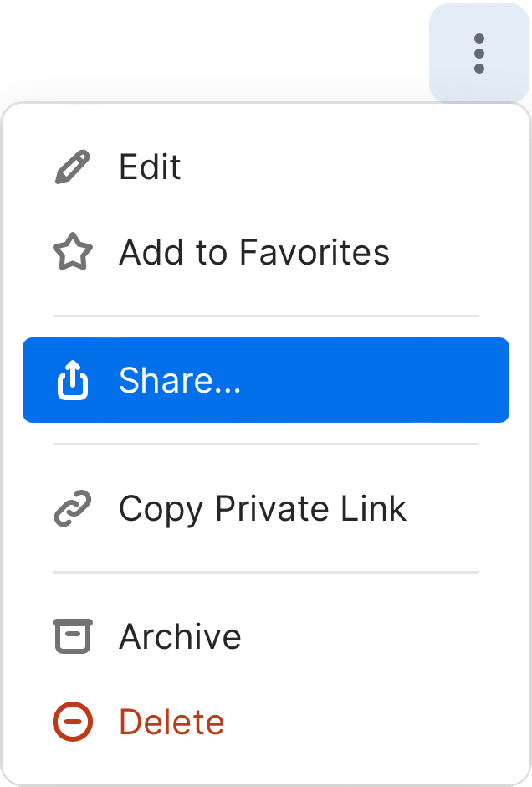Viewport: 532px width, 787px height.
Task: Click the archive box icon
Action: [x=73, y=636]
